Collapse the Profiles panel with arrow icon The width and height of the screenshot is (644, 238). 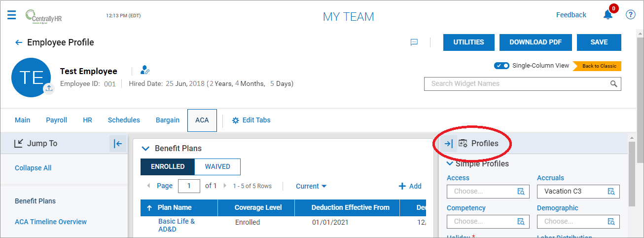coord(448,144)
